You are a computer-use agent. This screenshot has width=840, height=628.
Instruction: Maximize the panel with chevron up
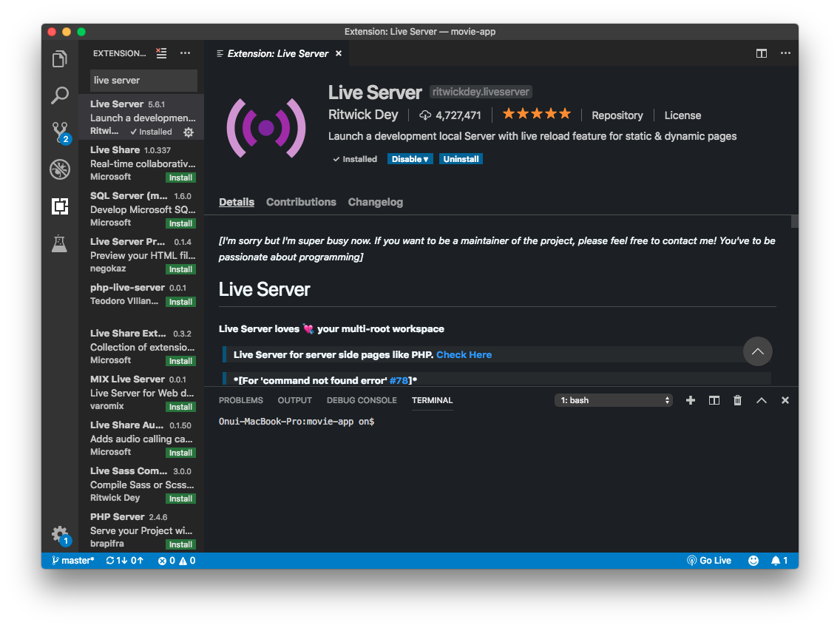coord(762,400)
